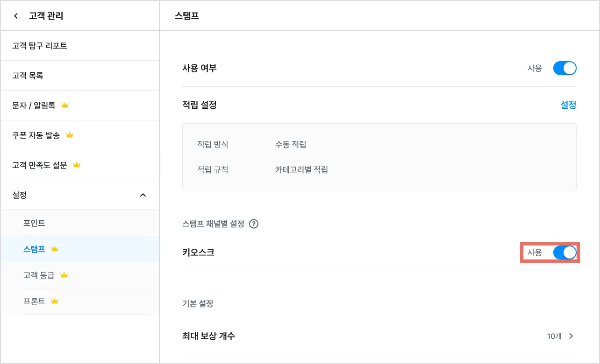Collapse the 설정 menu section
This screenshot has width=600, height=364.
coord(143,195)
